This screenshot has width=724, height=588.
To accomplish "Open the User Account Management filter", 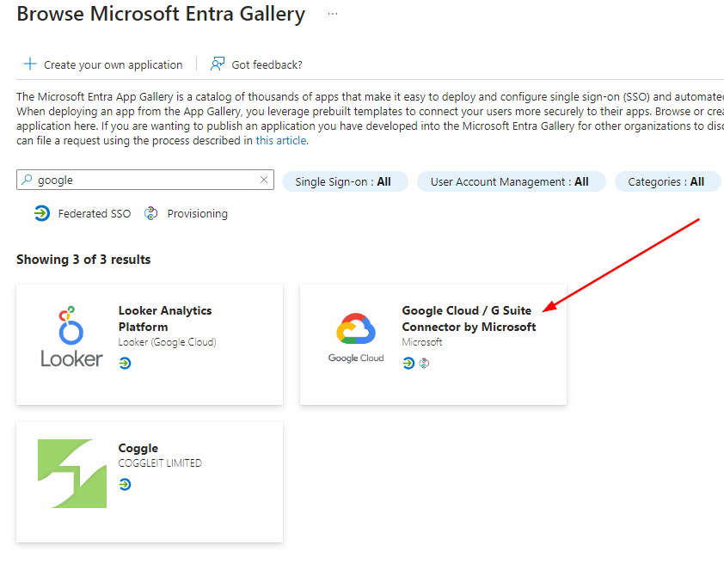I will [510, 181].
